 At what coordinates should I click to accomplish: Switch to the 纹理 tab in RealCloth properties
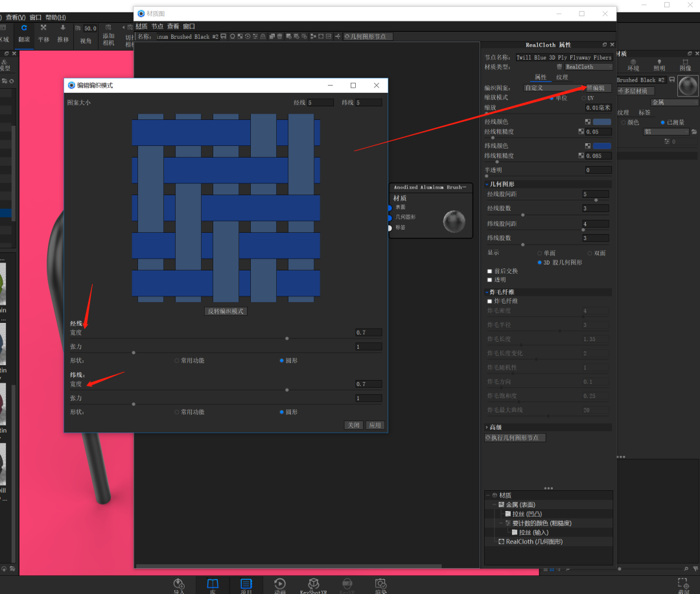point(561,77)
